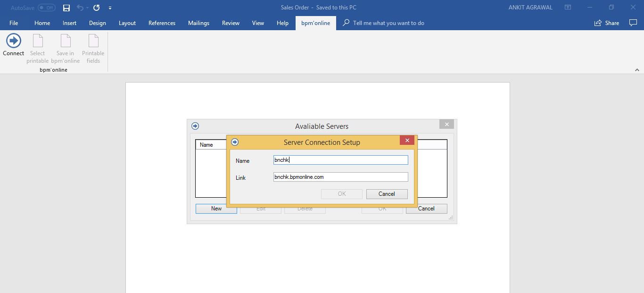
Task: Open the Save in bpm'online tool
Action: coord(65,50)
